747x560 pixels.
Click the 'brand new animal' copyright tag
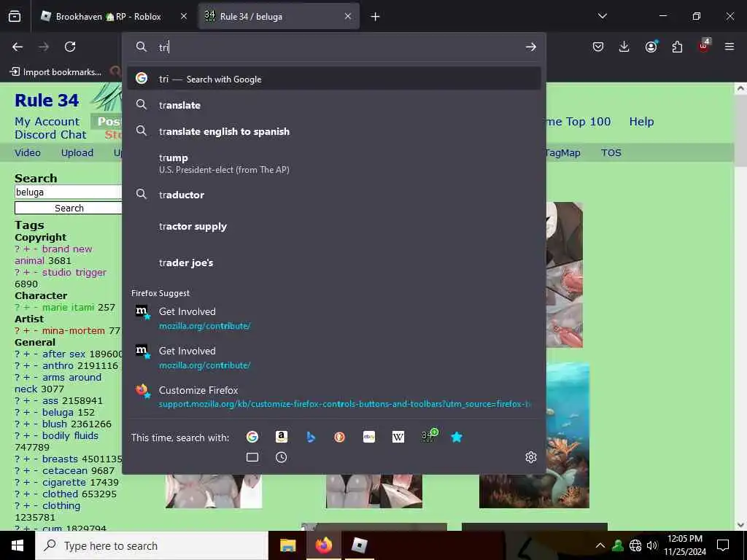(x=53, y=254)
